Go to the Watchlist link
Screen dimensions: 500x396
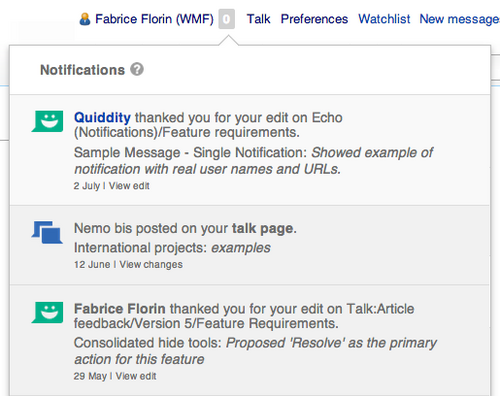384,19
